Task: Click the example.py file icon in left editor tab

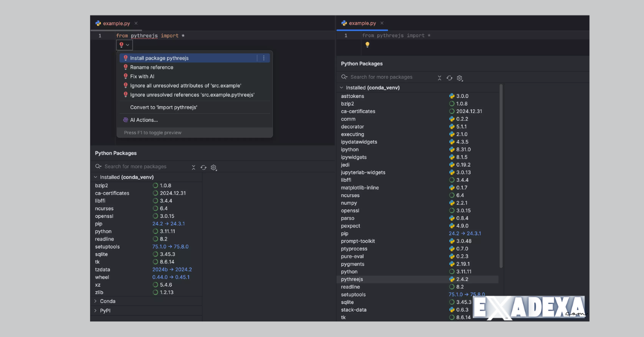Action: click(x=98, y=23)
